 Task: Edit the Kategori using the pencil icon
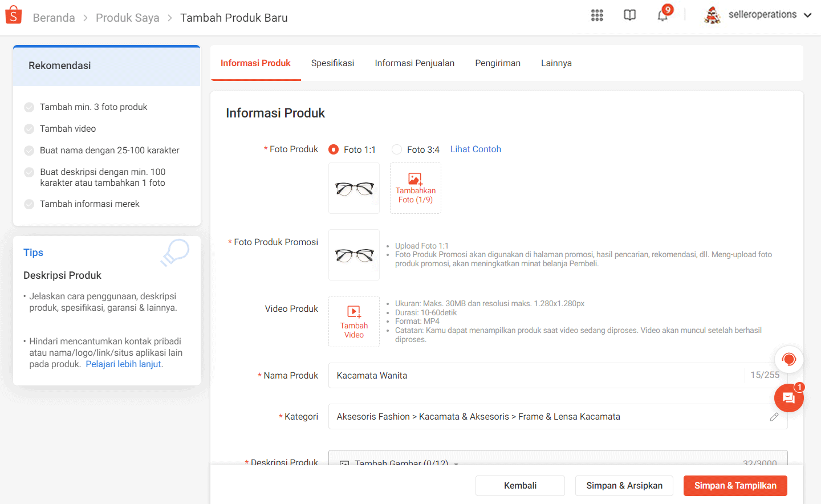click(x=774, y=417)
